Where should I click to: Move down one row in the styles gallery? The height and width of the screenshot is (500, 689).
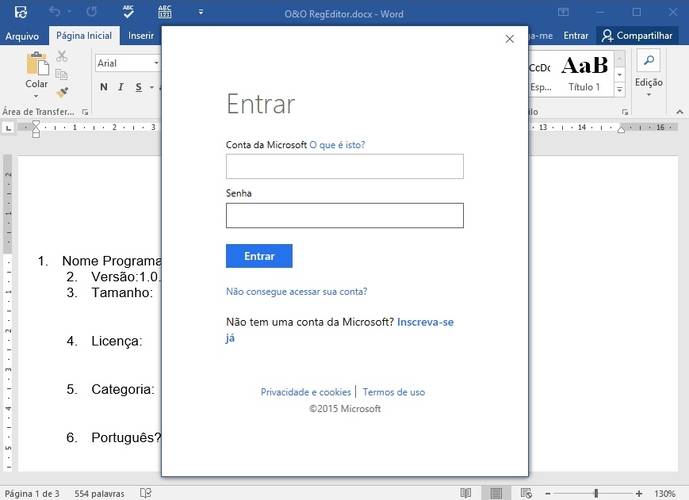pyautogui.click(x=620, y=75)
